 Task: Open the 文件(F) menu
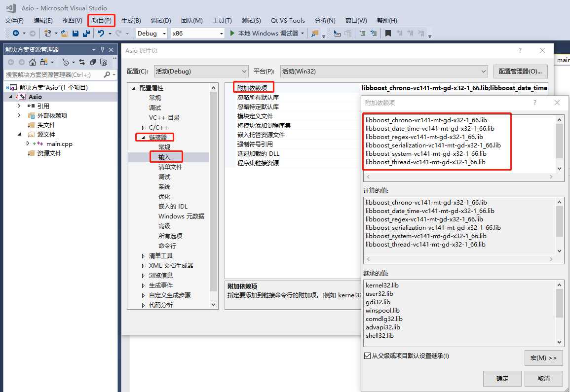pos(14,20)
